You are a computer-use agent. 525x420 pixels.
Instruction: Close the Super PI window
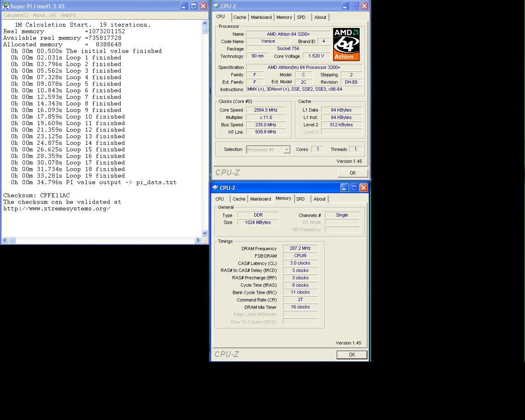pyautogui.click(x=203, y=6)
